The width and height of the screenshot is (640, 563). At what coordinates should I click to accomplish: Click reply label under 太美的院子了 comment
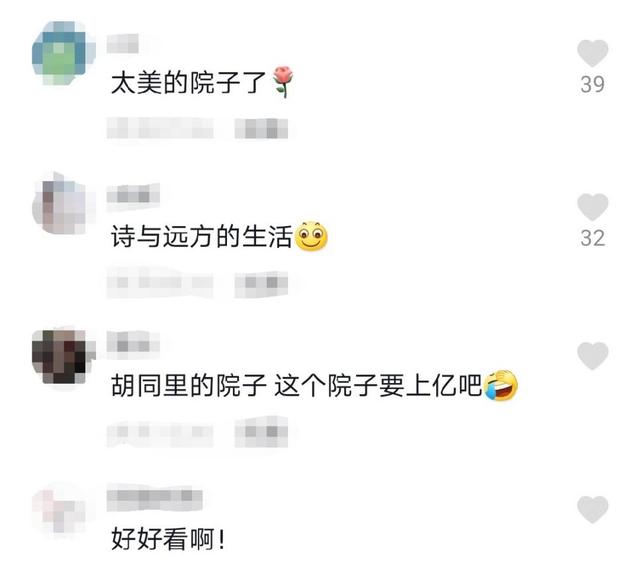tap(261, 129)
